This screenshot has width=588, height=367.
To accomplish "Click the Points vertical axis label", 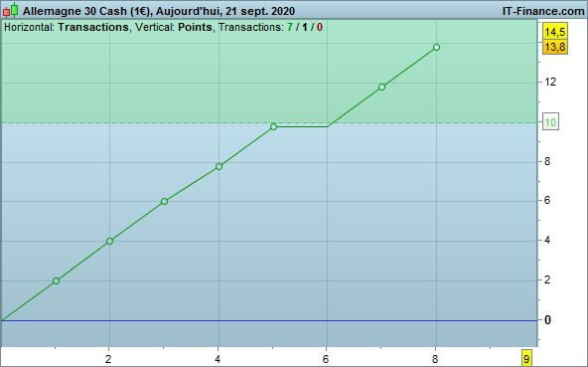I will click(x=195, y=28).
